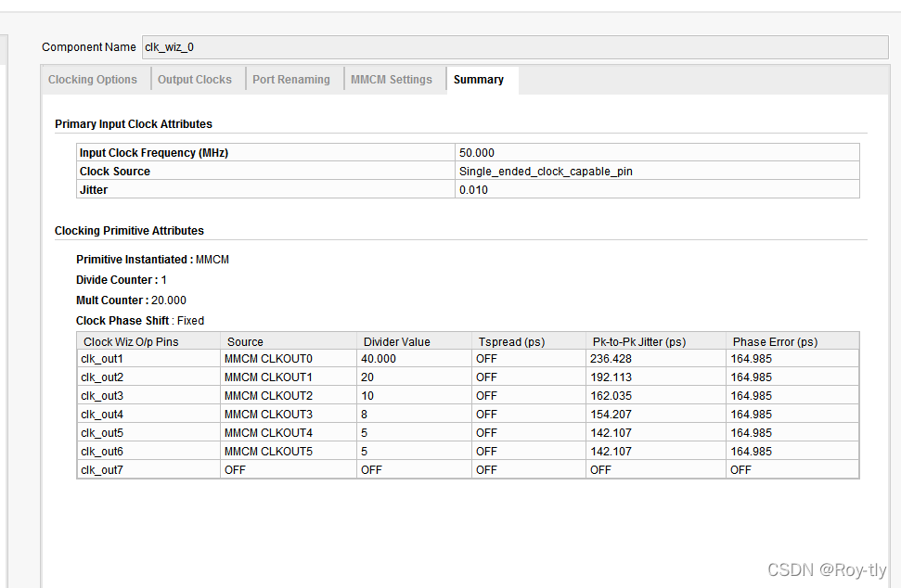Click the Jitter row label
Screen dimensions: 901x588
click(x=94, y=189)
